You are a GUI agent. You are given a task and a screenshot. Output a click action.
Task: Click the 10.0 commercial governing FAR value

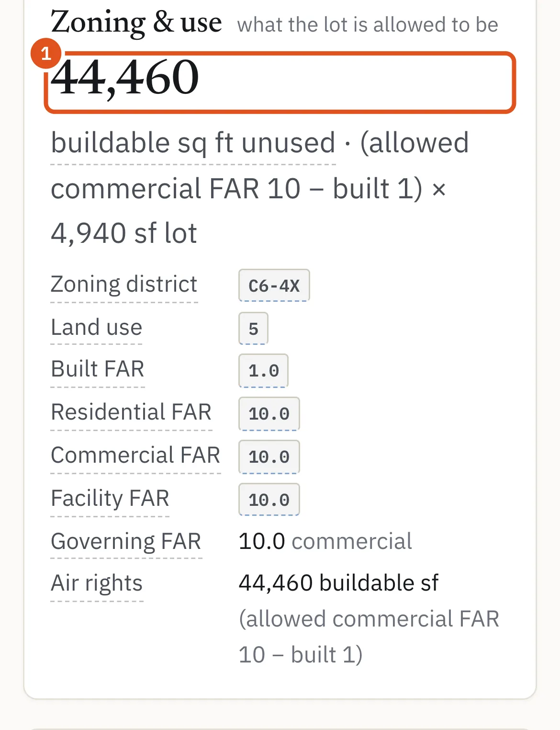tap(325, 541)
